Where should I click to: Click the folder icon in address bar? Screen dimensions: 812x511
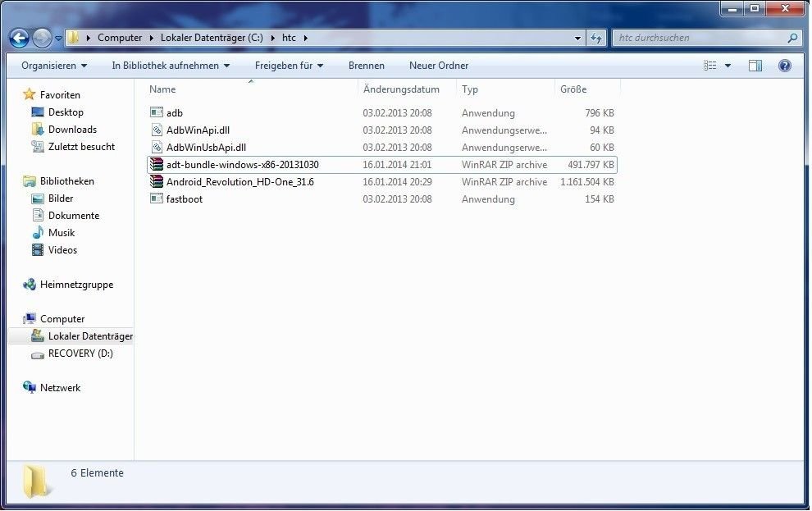coord(74,37)
